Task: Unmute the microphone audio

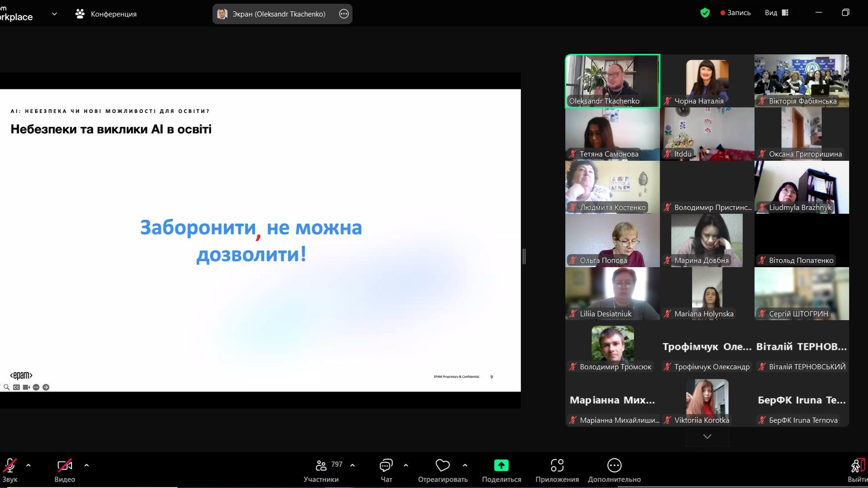Action: (10, 466)
